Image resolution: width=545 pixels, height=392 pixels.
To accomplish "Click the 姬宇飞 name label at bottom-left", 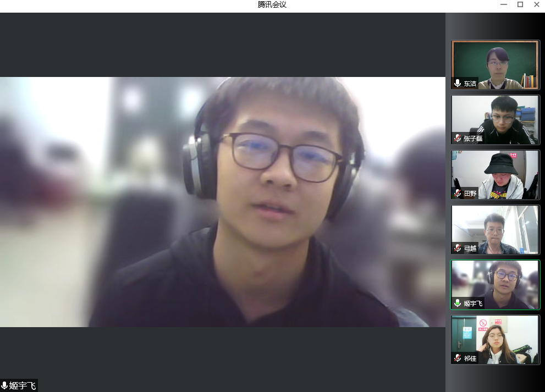I will [x=23, y=385].
